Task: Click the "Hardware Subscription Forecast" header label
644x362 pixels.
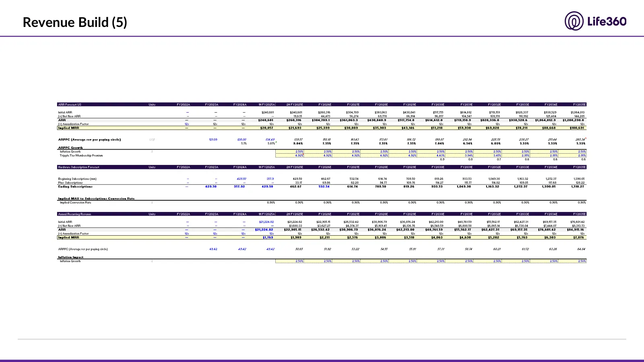Action: [78, 167]
